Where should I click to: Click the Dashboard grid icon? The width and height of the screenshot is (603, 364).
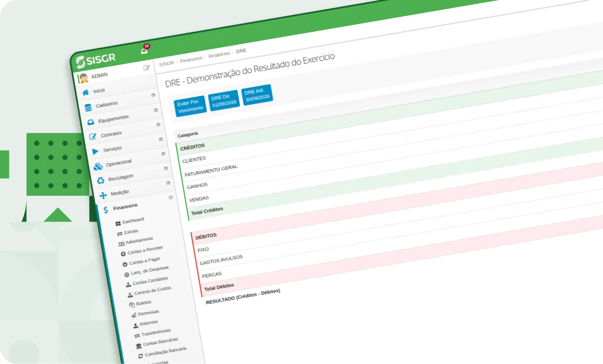click(118, 223)
